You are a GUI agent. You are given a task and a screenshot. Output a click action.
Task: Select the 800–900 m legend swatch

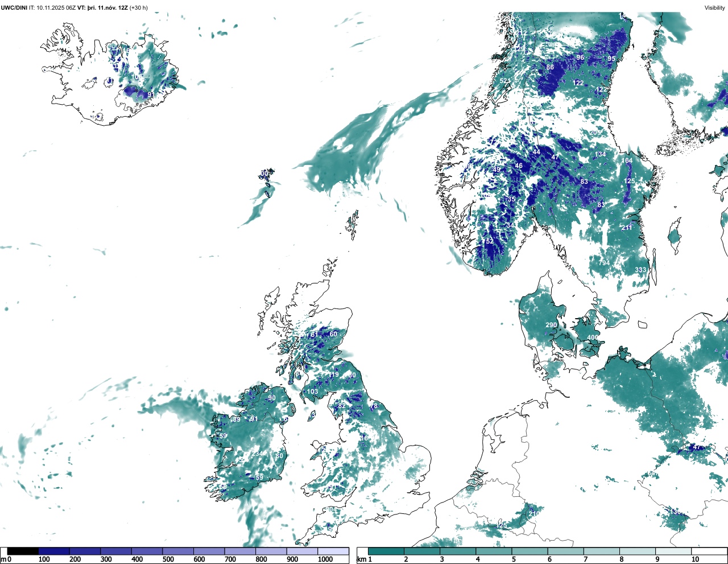(x=271, y=551)
